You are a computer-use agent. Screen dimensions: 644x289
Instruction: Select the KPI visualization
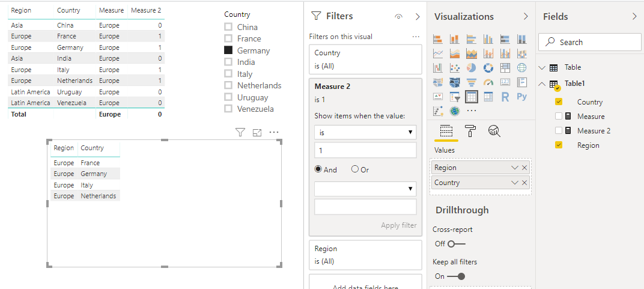[438, 97]
